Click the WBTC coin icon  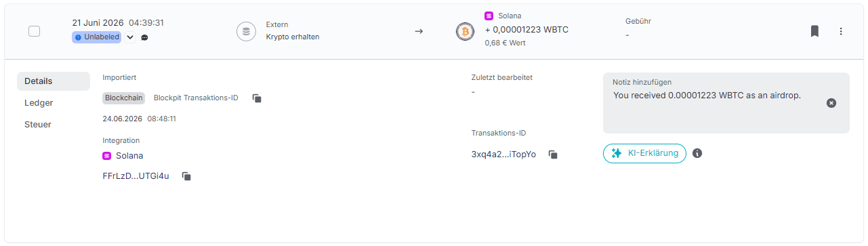pos(465,31)
